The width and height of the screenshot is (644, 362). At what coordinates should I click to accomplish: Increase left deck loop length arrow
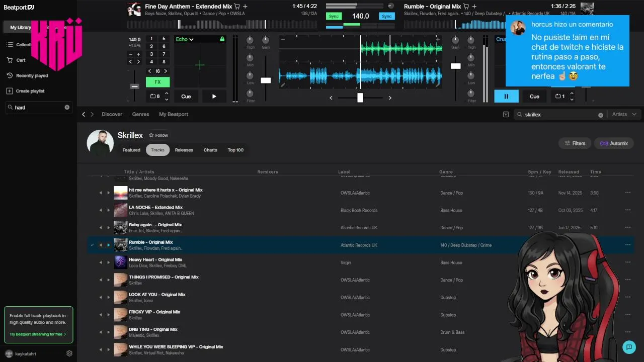point(167,93)
